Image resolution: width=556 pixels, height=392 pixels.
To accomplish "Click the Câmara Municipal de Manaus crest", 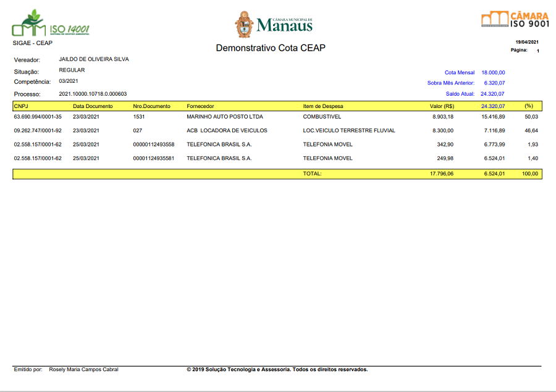I will 244,24.
